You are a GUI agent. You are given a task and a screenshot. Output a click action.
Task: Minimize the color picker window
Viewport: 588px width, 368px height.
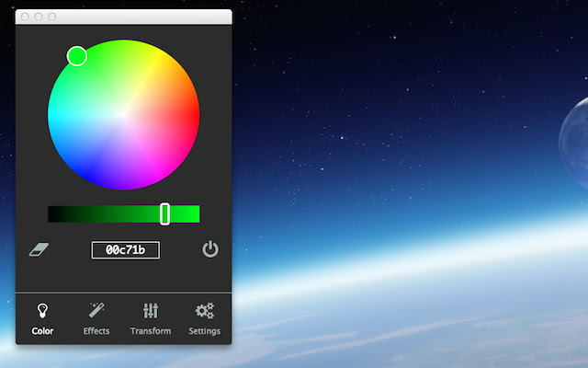click(x=39, y=17)
